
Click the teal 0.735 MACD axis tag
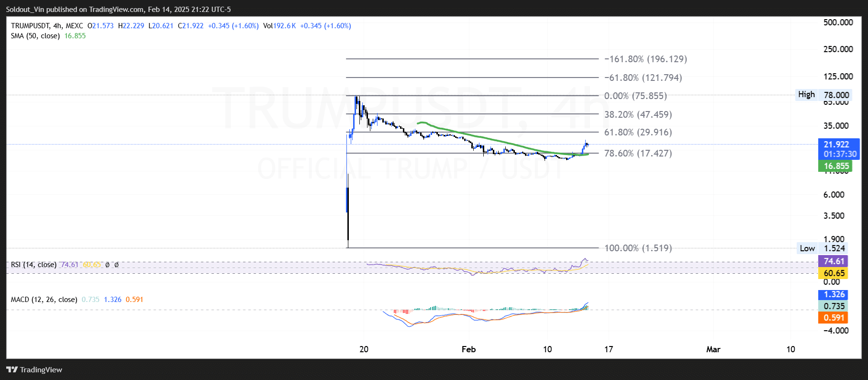pos(834,306)
